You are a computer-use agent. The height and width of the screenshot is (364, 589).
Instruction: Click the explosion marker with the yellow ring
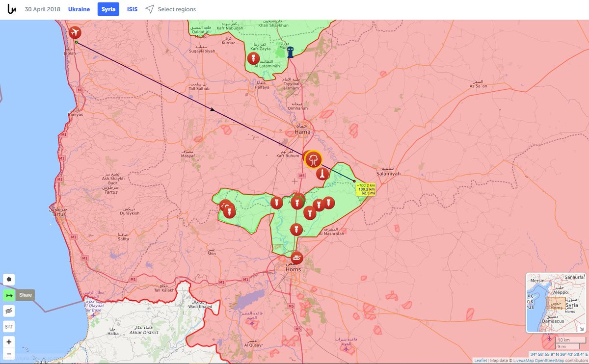[x=313, y=159]
